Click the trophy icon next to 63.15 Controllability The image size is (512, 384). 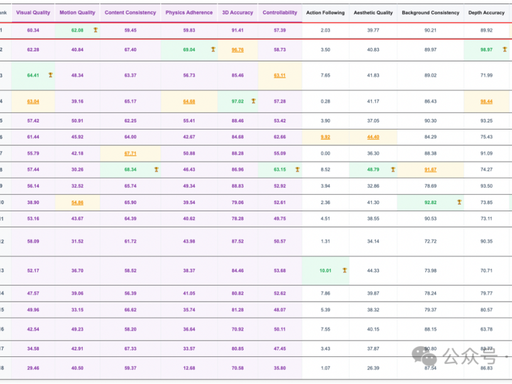click(297, 169)
